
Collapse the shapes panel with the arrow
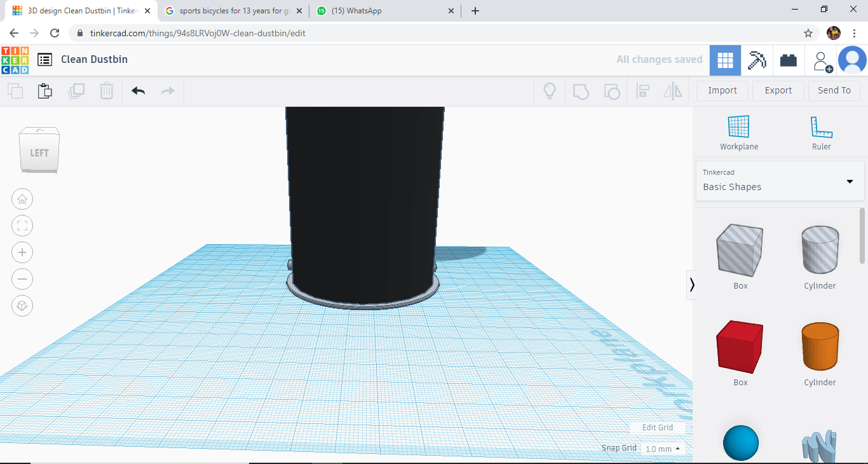692,285
